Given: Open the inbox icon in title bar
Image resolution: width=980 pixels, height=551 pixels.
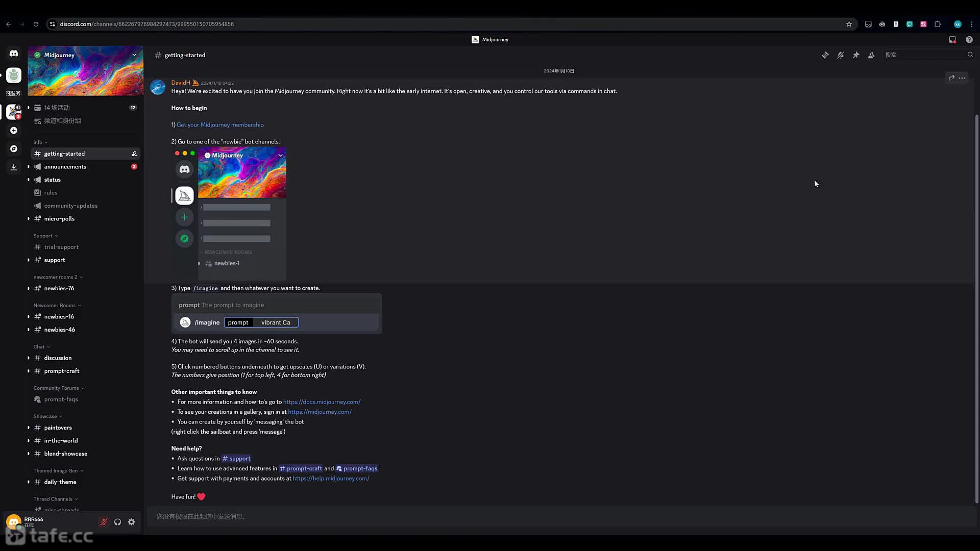Looking at the screenshot, I should pos(952,39).
